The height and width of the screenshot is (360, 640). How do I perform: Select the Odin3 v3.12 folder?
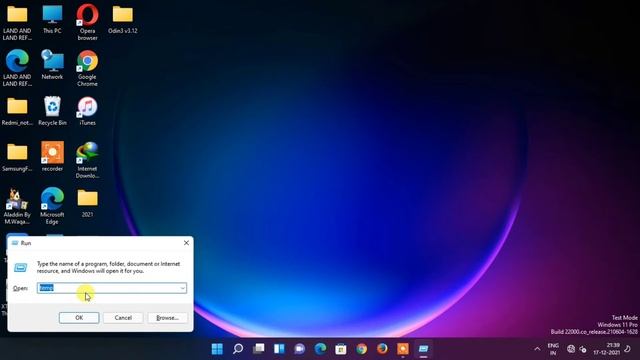tap(122, 19)
